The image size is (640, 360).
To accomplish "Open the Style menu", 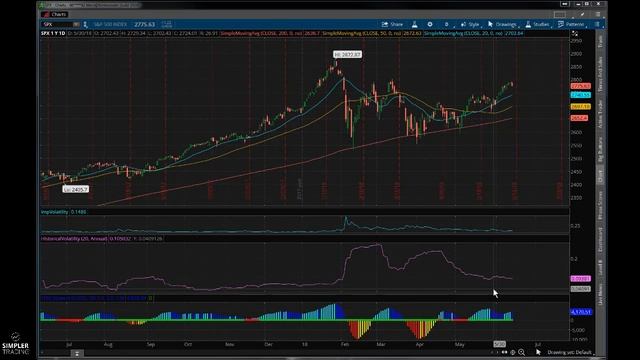I will [x=470, y=24].
